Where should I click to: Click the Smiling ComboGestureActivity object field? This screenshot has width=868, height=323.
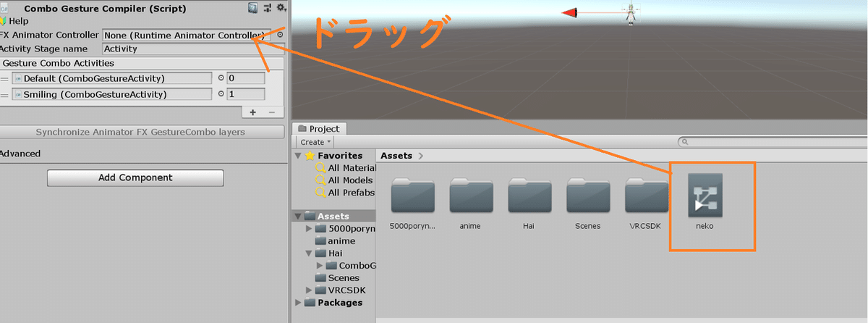(x=112, y=94)
